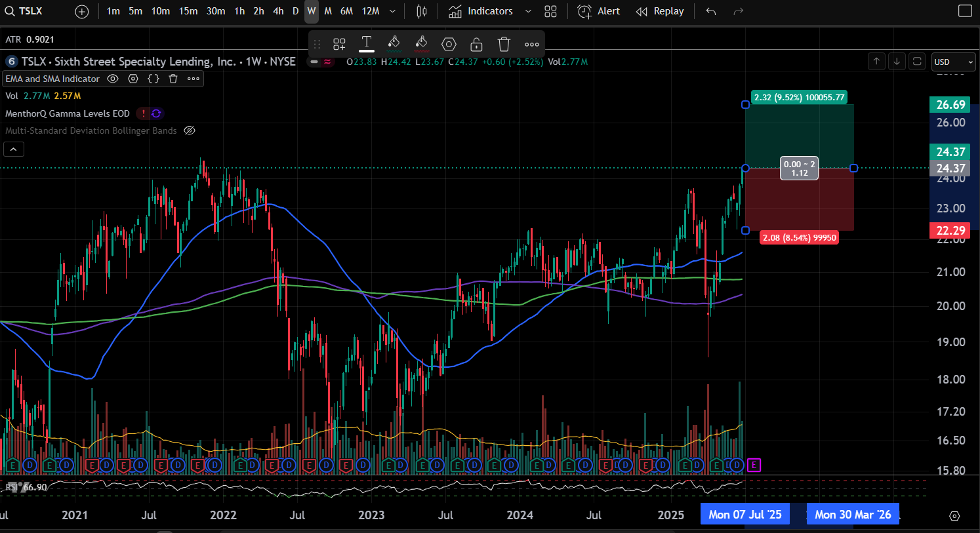Click the EMA and SMA Indicator label
This screenshot has height=533, width=980.
[x=52, y=79]
